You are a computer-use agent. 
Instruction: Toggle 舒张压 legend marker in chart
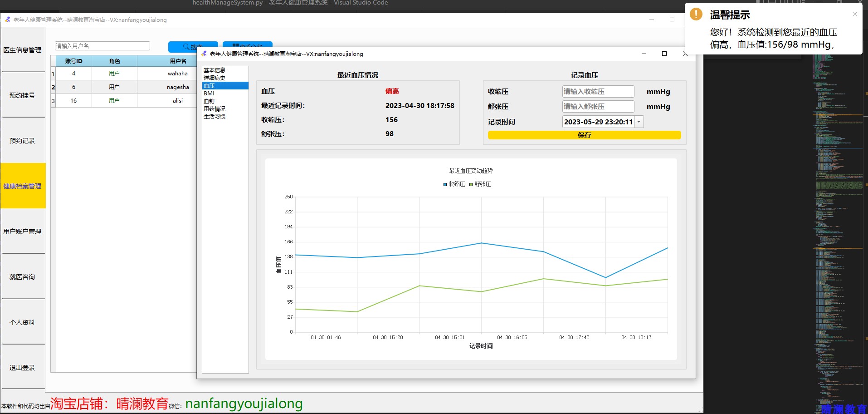471,184
